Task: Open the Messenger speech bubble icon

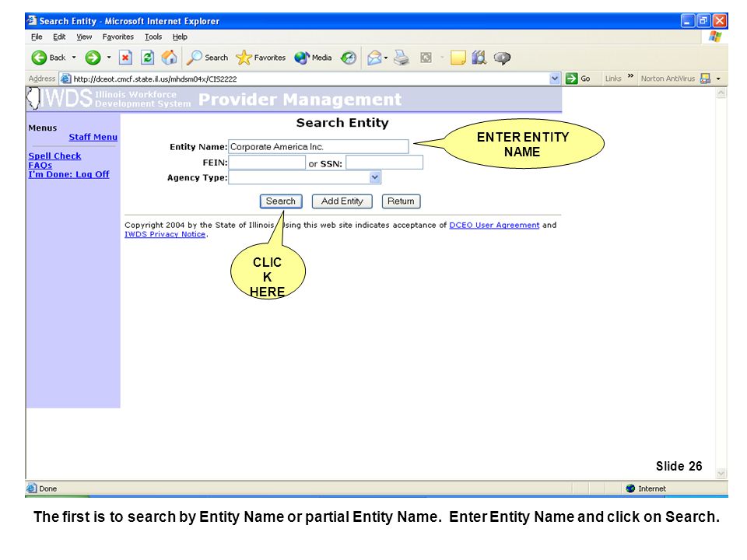Action: pyautogui.click(x=502, y=58)
